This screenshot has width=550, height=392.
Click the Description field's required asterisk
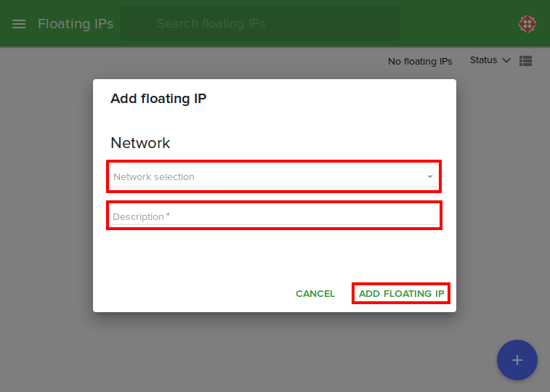tap(168, 216)
